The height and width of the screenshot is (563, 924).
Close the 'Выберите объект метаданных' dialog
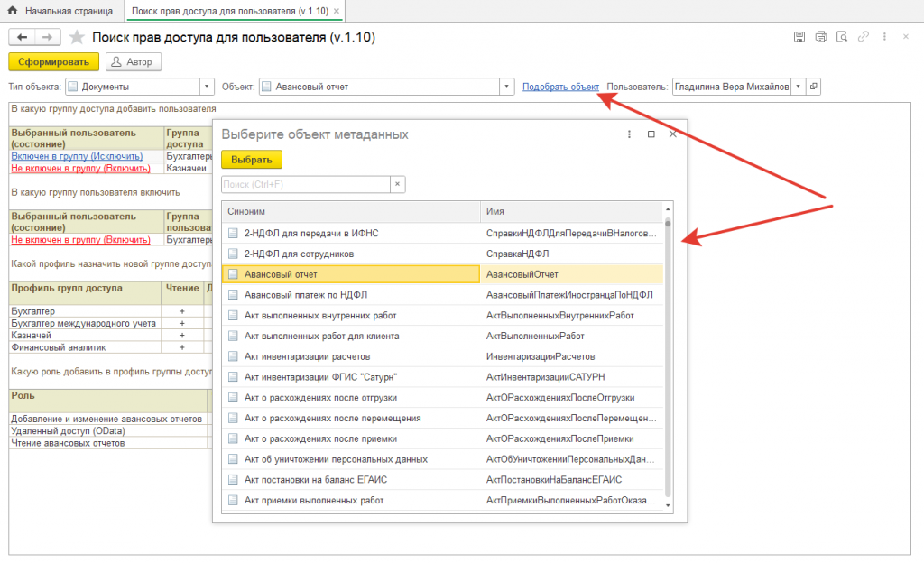click(672, 134)
